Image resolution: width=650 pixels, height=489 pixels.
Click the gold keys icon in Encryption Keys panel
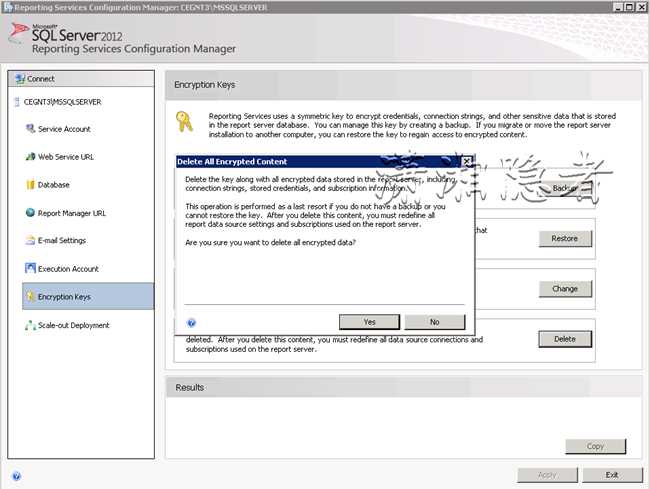pyautogui.click(x=184, y=122)
